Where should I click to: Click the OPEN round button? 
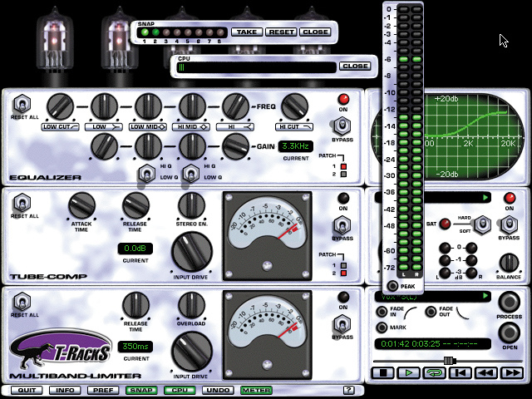[510, 332]
